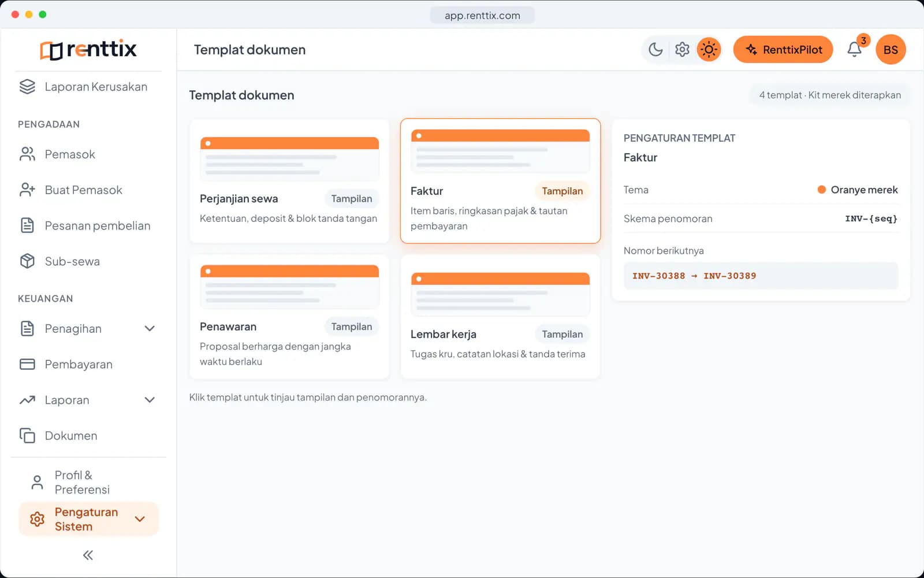Image resolution: width=924 pixels, height=578 pixels.
Task: Expand the Penagihan submenu chevron
Action: click(150, 328)
